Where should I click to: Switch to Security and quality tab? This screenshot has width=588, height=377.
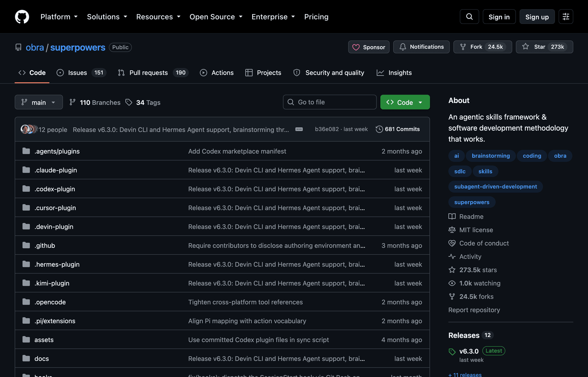(x=329, y=73)
